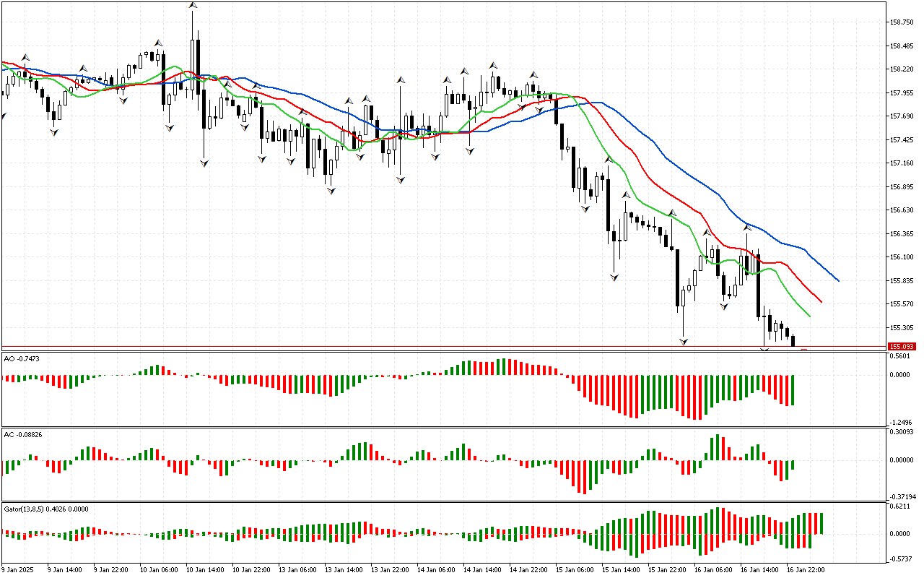Viewport: 924px width, 578px height.
Task: Select price level 158.485 on the scale
Action: coord(902,46)
